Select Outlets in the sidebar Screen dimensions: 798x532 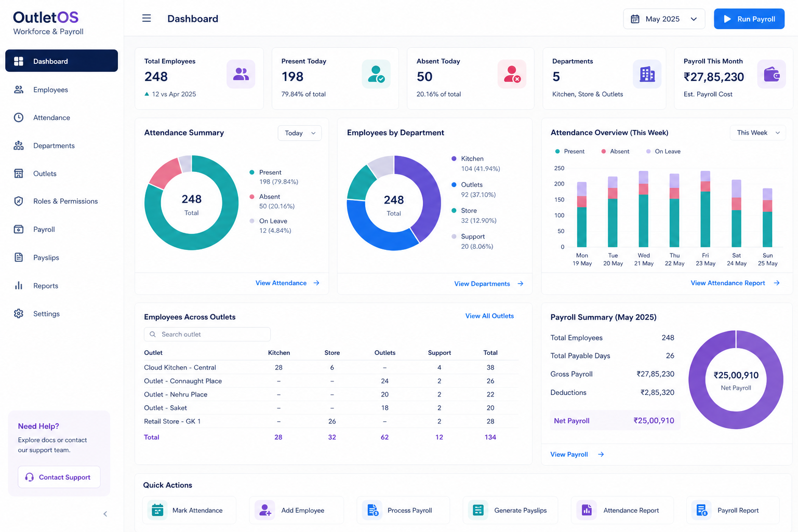click(x=61, y=174)
